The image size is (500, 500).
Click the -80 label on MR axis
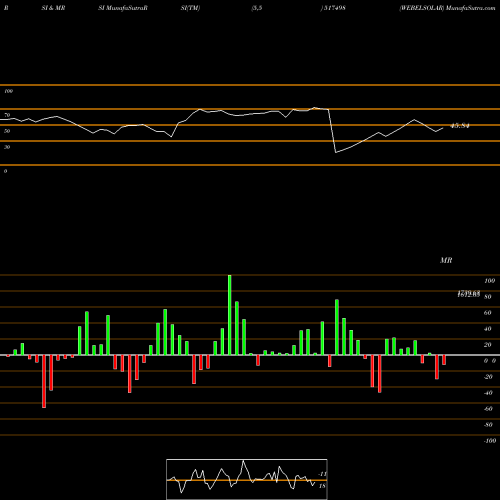click(x=488, y=425)
